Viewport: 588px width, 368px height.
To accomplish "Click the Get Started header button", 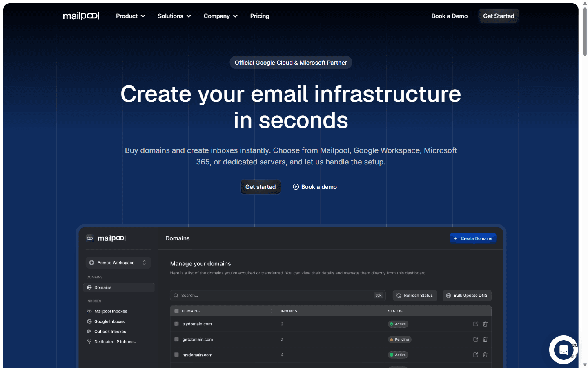I will point(499,16).
